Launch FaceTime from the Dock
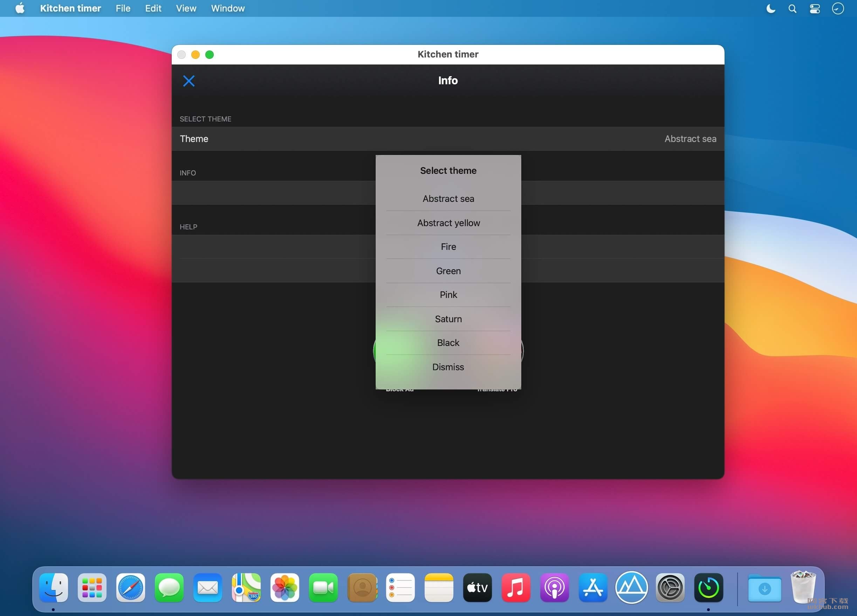Screen dimensions: 857x616 tap(323, 588)
